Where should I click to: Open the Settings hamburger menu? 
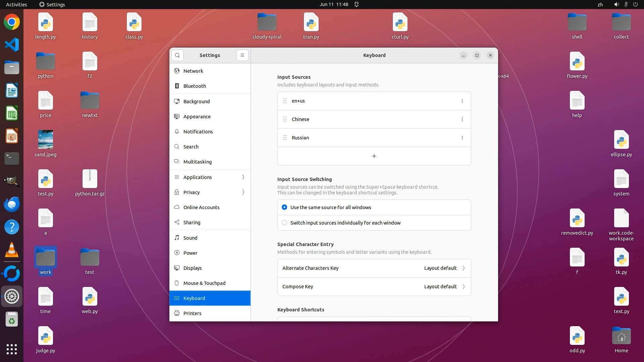point(243,55)
